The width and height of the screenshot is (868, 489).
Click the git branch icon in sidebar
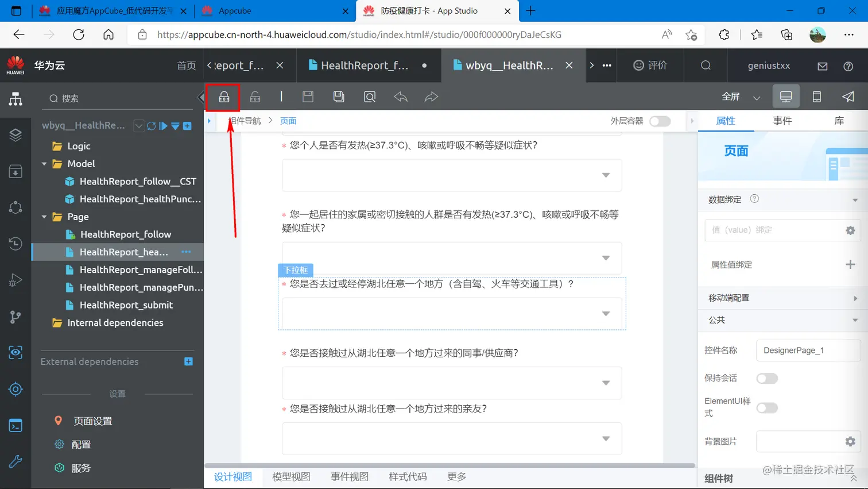click(15, 317)
